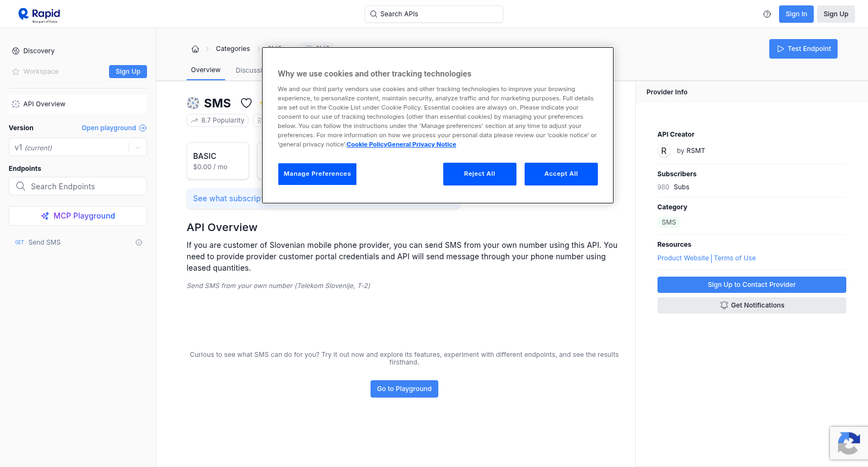Open MCP Playground
The height and width of the screenshot is (467, 868).
[x=78, y=216]
